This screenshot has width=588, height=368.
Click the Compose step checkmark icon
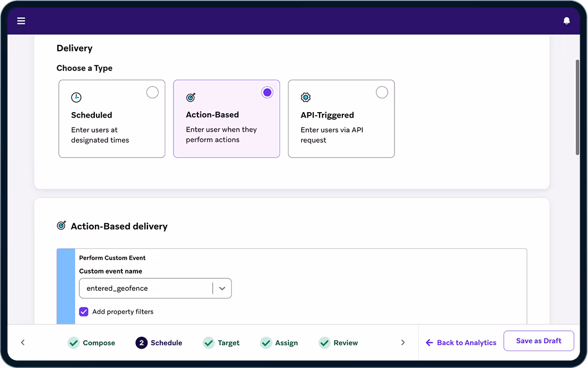coord(73,342)
